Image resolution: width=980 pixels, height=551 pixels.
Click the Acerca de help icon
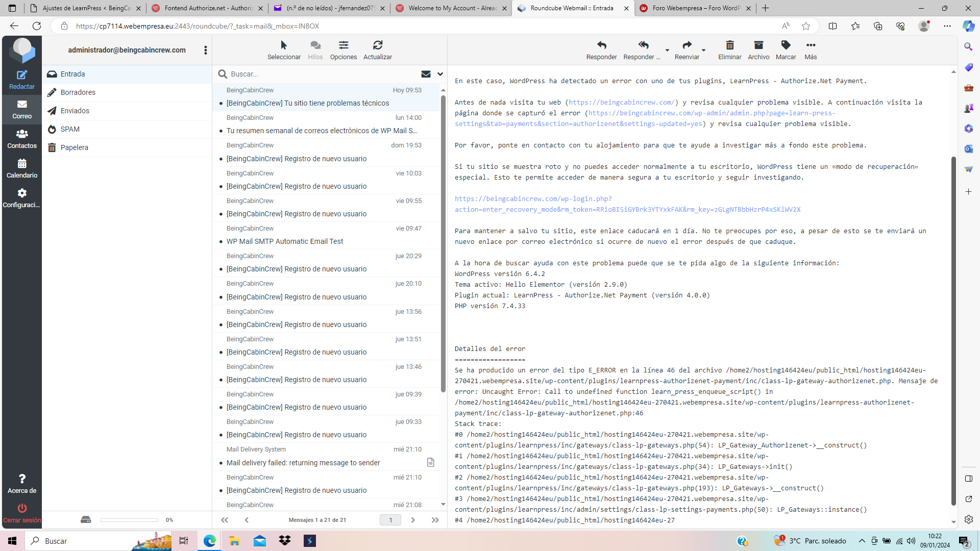[22, 479]
